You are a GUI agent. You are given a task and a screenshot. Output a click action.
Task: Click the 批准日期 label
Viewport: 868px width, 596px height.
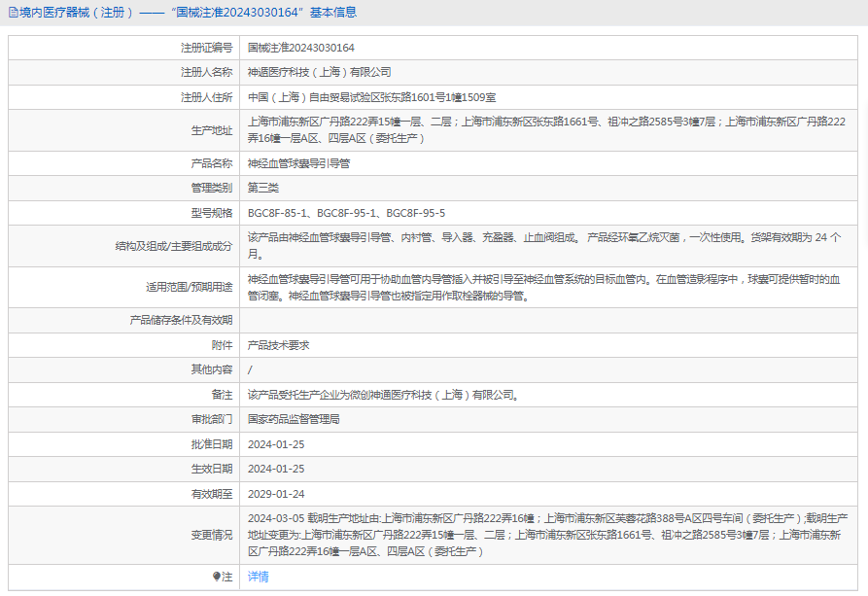212,444
